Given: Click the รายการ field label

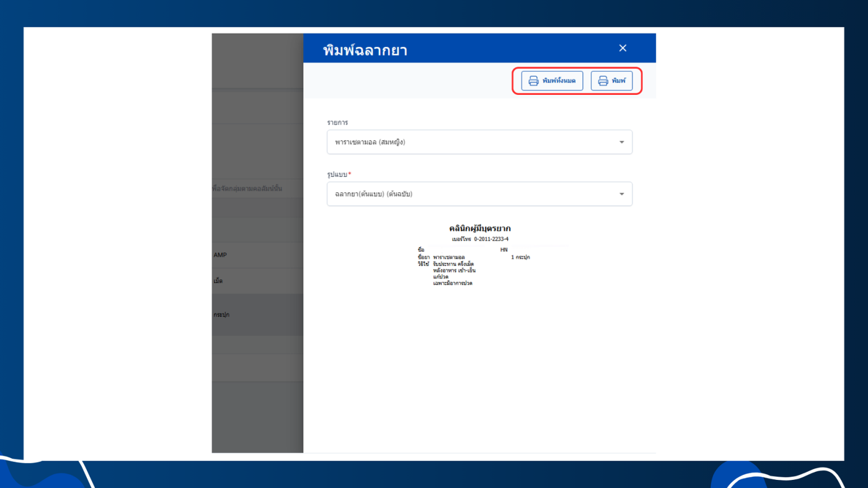Looking at the screenshot, I should [337, 123].
